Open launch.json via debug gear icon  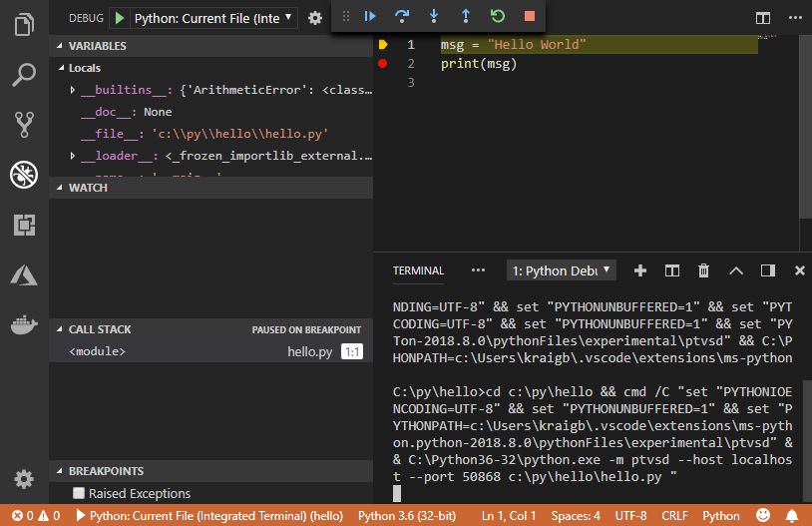[x=315, y=18]
